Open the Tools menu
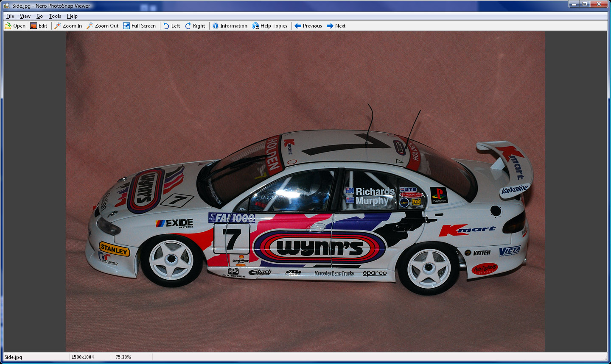This screenshot has height=364, width=611. [55, 16]
